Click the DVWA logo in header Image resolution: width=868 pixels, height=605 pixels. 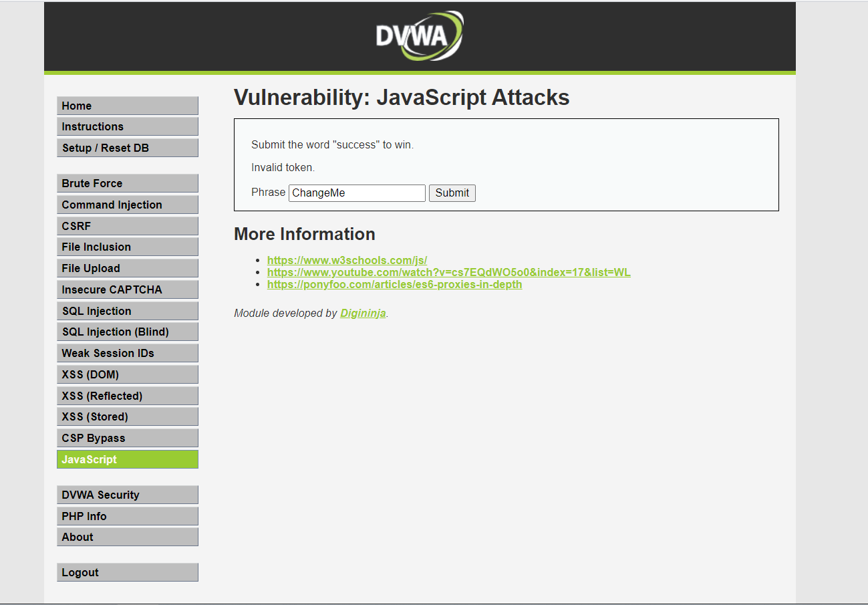point(419,36)
